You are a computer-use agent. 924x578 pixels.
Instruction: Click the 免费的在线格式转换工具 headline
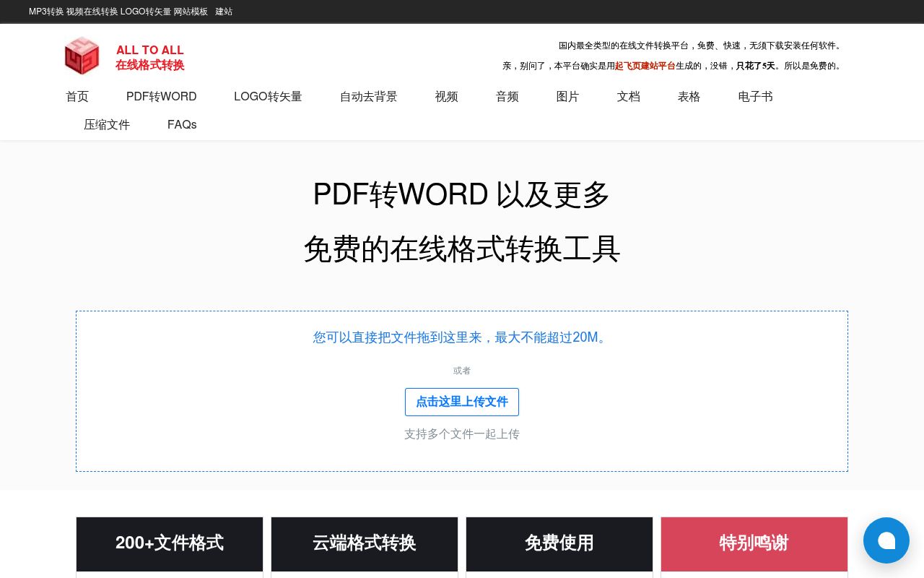462,249
